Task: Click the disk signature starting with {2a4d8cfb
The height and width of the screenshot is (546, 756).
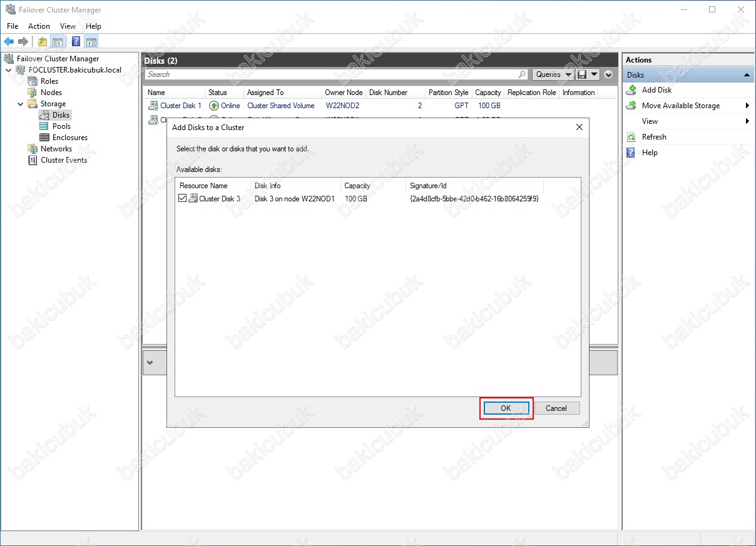Action: coord(474,199)
